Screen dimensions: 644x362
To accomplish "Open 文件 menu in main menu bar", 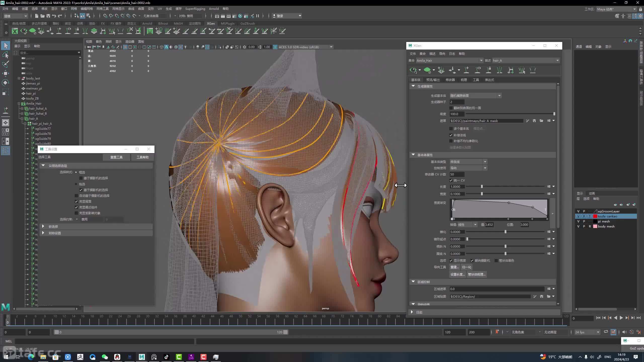I will point(5,9).
